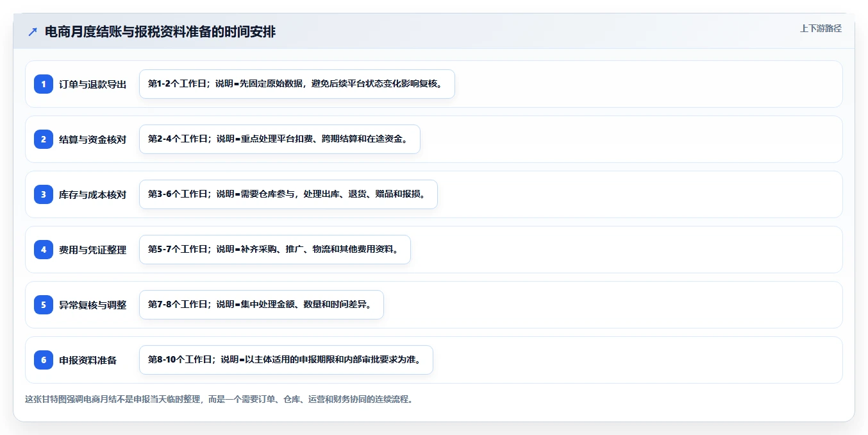Select step number badge 5
Viewport: 868px width, 435px height.
pyautogui.click(x=44, y=305)
